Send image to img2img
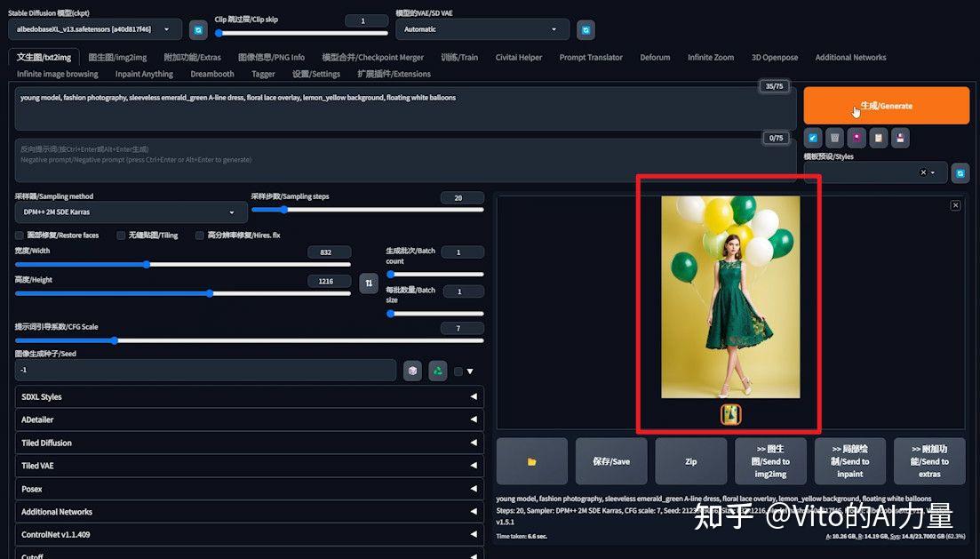This screenshot has width=980, height=559. (x=770, y=461)
